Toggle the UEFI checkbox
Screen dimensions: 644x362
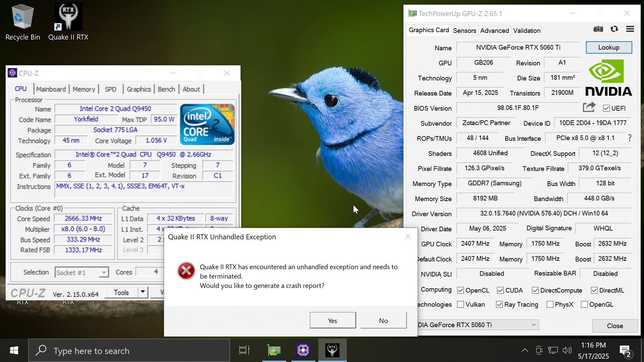(x=606, y=108)
